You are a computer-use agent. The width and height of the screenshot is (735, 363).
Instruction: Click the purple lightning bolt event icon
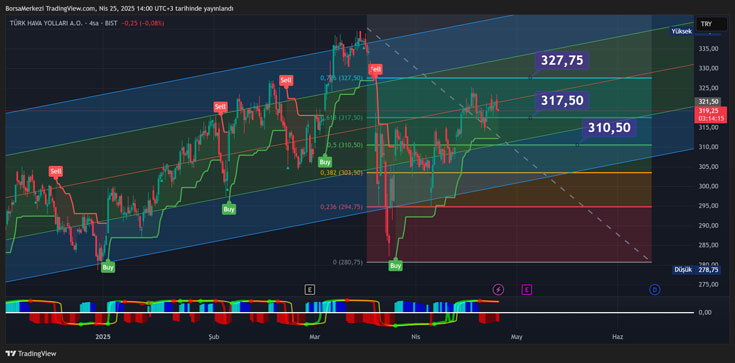[x=498, y=290]
